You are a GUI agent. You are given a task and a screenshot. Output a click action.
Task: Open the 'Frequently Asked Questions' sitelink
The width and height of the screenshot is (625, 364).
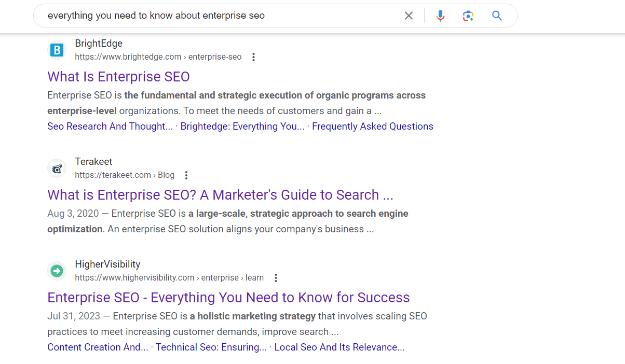coord(372,127)
